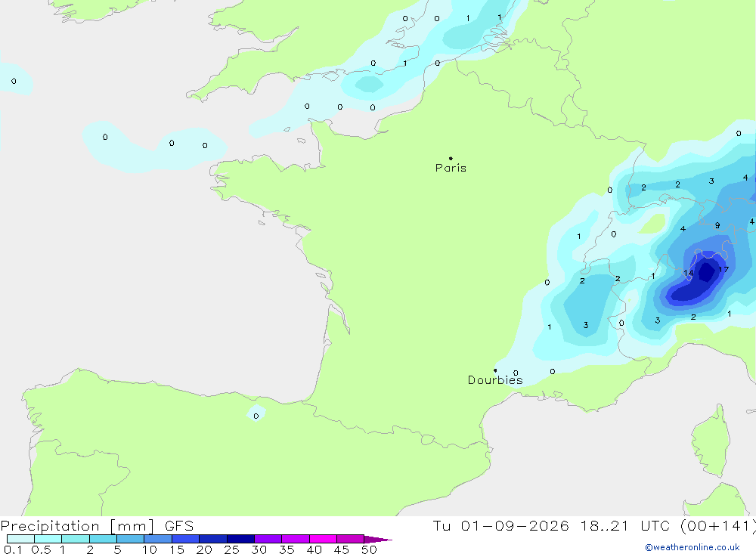Click the legend label 25
The image size is (756, 554).
231,549
